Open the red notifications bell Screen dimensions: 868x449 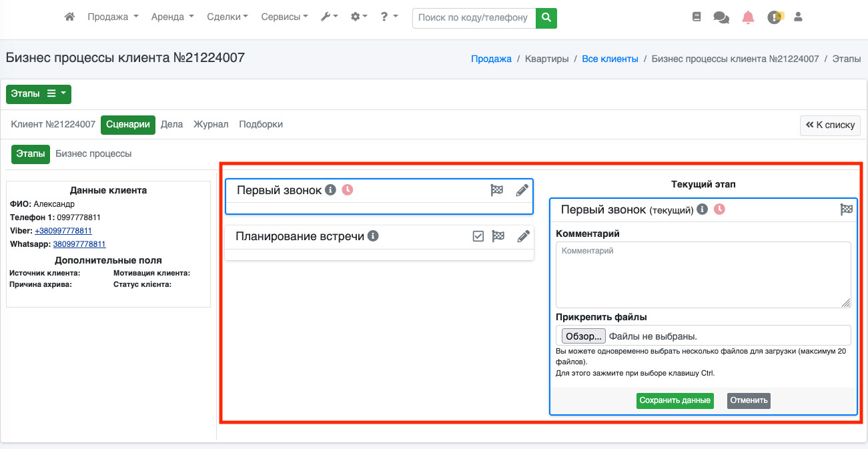pyautogui.click(x=748, y=17)
